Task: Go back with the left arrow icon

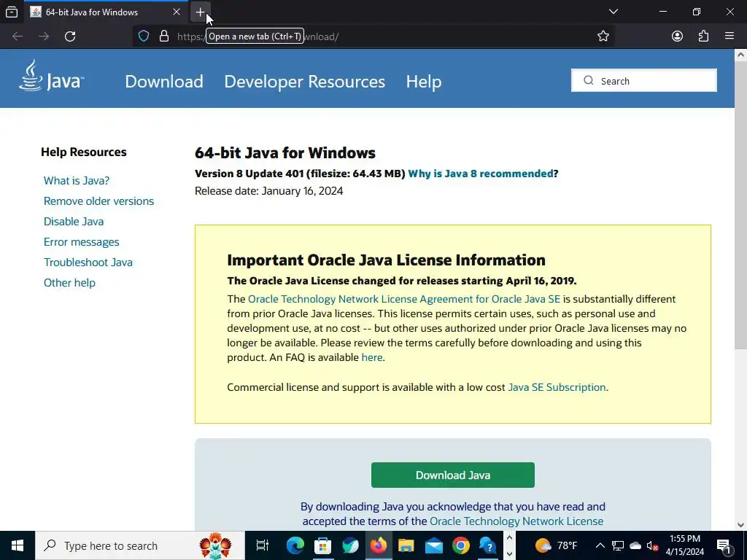Action: pyautogui.click(x=18, y=36)
